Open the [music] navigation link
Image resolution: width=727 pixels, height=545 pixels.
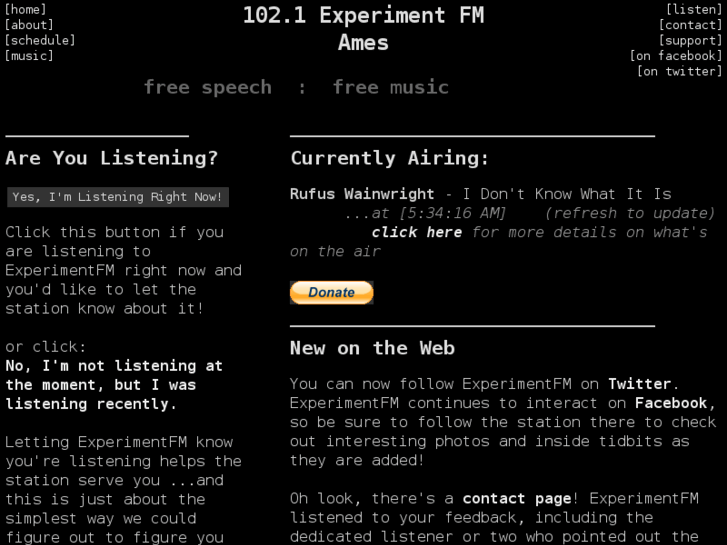pyautogui.click(x=29, y=56)
